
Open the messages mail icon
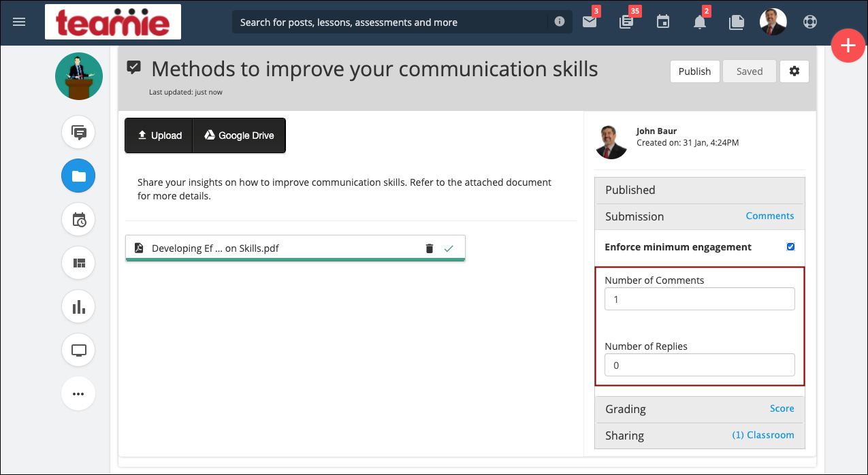pos(590,22)
